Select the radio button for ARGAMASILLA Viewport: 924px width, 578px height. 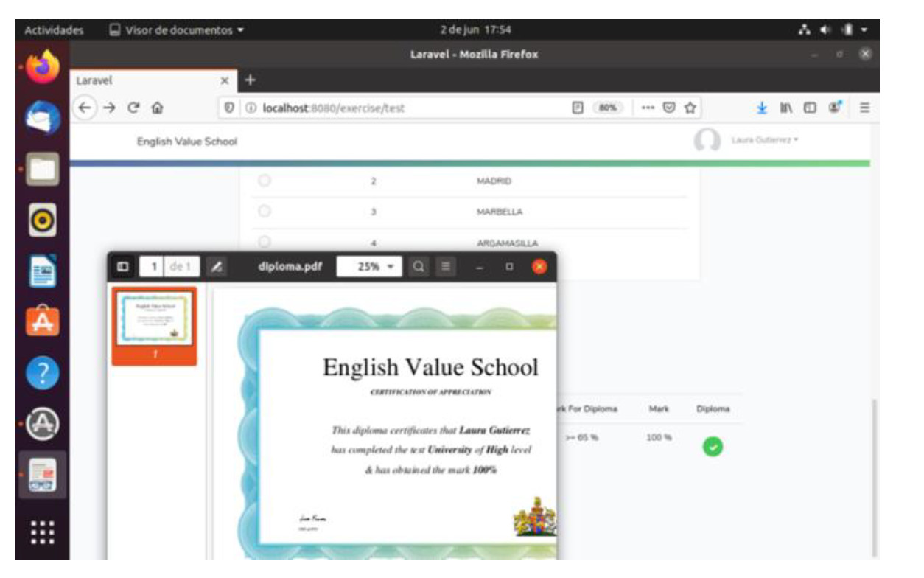point(265,242)
